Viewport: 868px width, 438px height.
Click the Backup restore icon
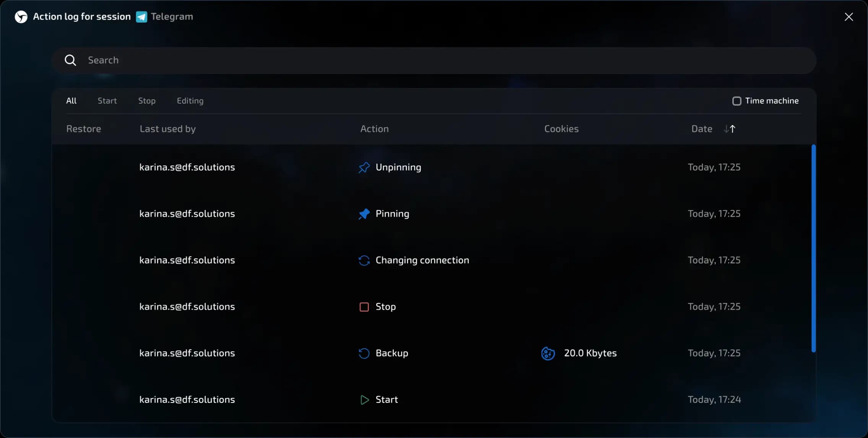coord(364,353)
